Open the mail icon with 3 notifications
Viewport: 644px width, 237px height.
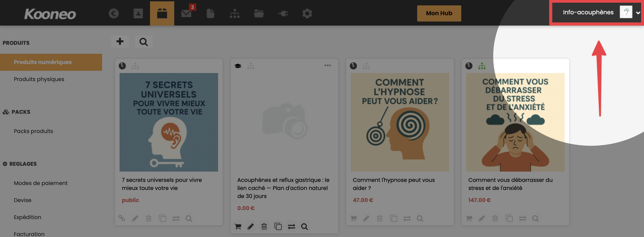tap(187, 13)
